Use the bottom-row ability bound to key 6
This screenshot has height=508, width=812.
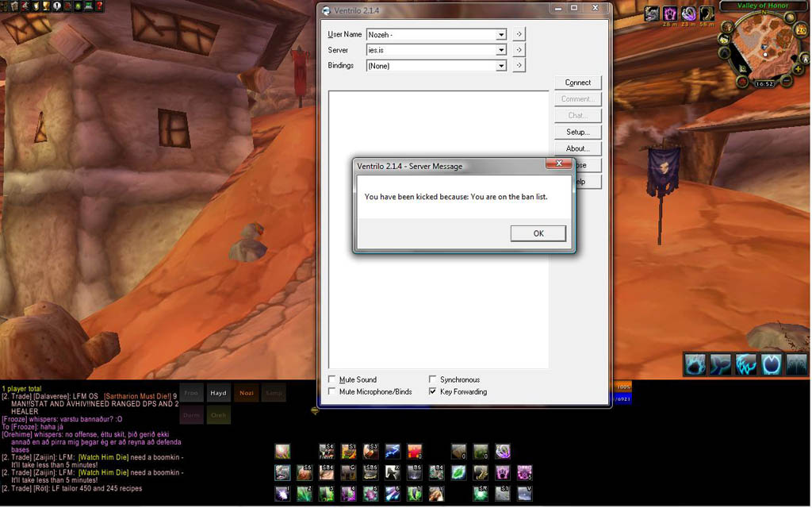(x=392, y=494)
